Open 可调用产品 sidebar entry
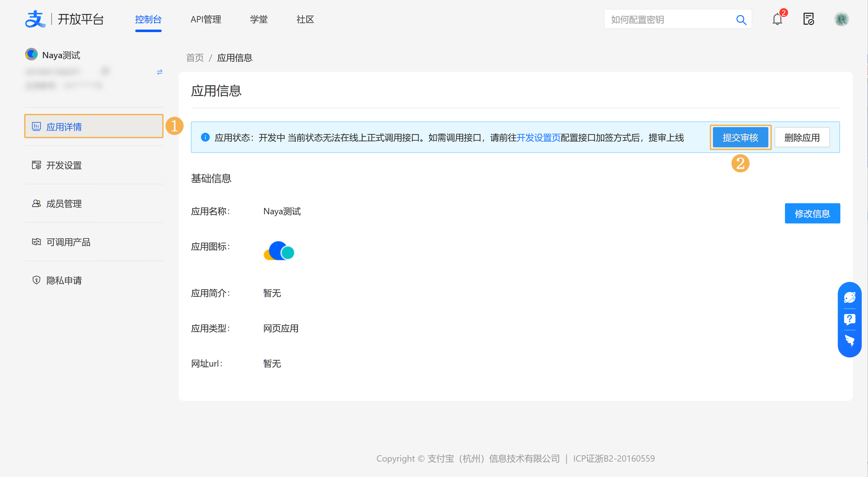The image size is (868, 477). (x=68, y=242)
